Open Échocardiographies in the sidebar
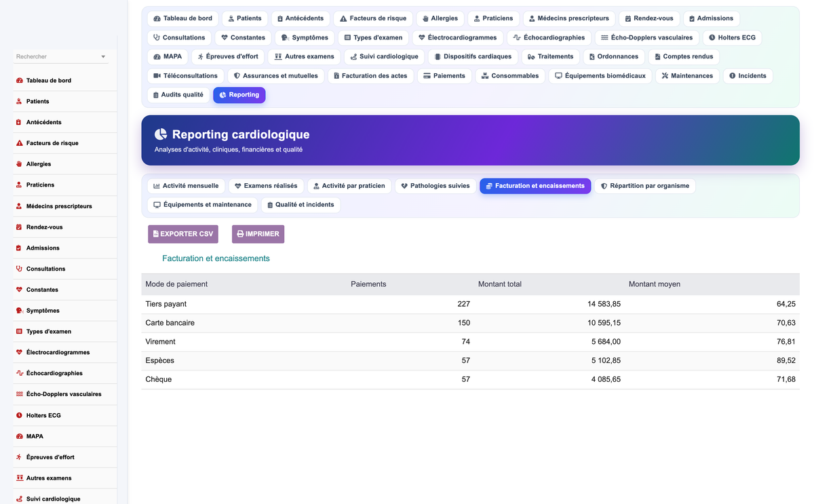814x504 pixels. click(65, 374)
